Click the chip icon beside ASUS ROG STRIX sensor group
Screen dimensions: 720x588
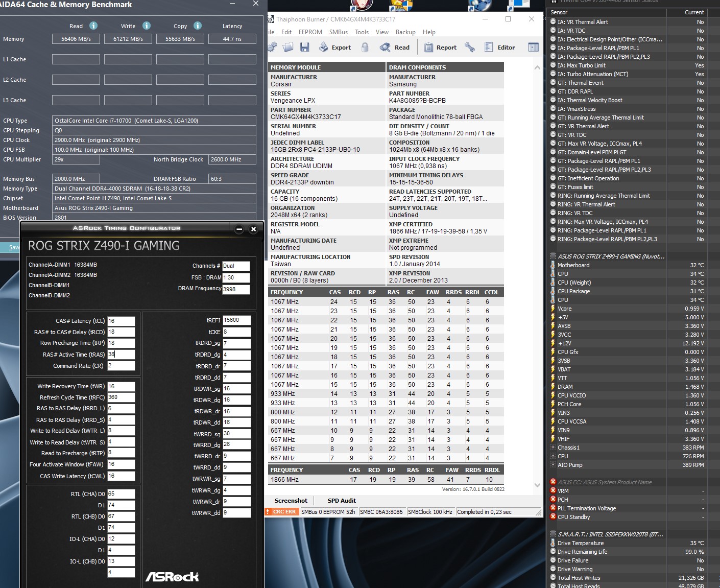click(553, 256)
